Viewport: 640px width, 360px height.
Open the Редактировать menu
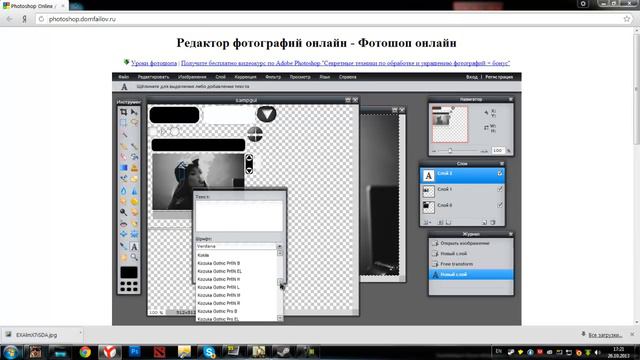coord(153,77)
